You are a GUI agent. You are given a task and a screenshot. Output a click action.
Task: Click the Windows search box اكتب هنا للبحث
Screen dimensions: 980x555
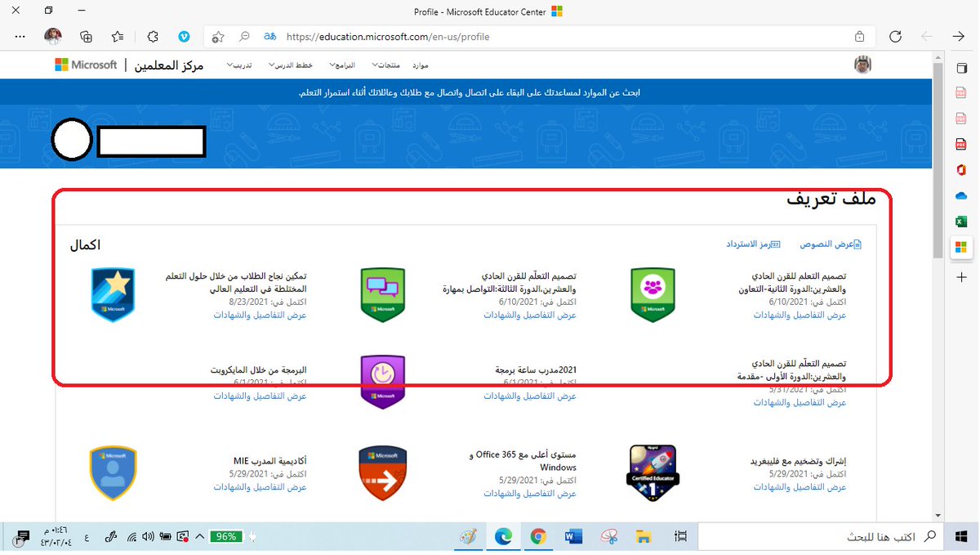pyautogui.click(x=822, y=537)
